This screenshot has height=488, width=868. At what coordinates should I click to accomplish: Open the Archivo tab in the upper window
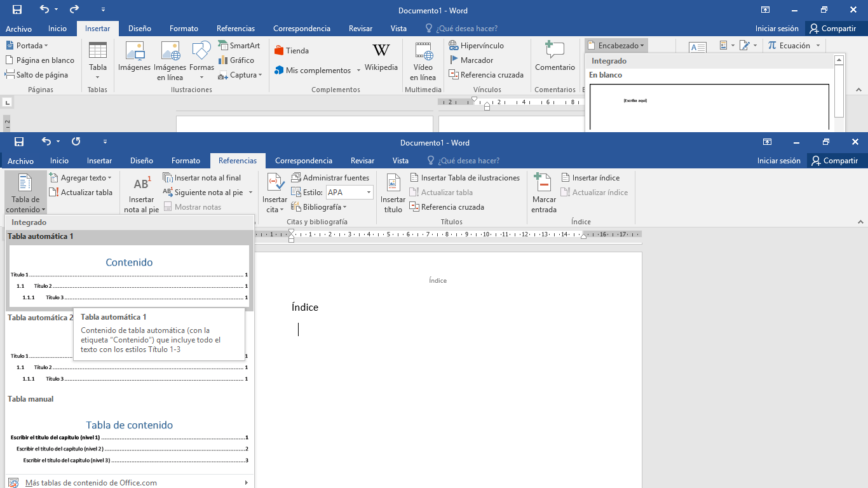coord(18,29)
